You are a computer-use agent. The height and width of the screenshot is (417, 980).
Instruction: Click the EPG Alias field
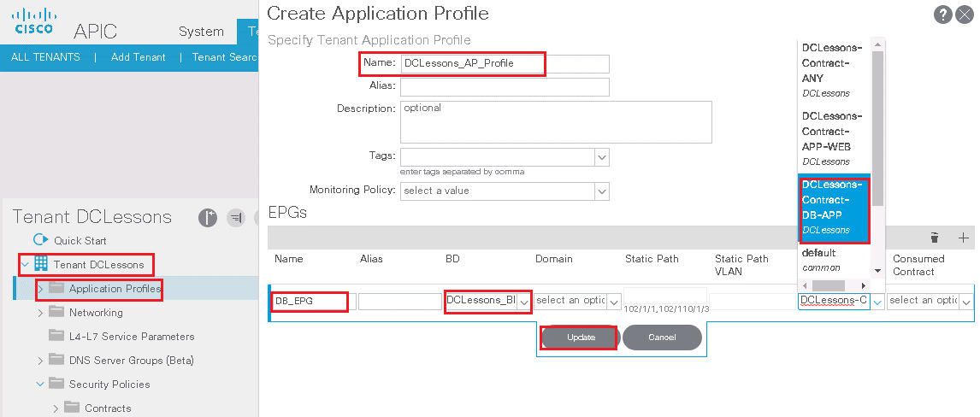(x=400, y=302)
